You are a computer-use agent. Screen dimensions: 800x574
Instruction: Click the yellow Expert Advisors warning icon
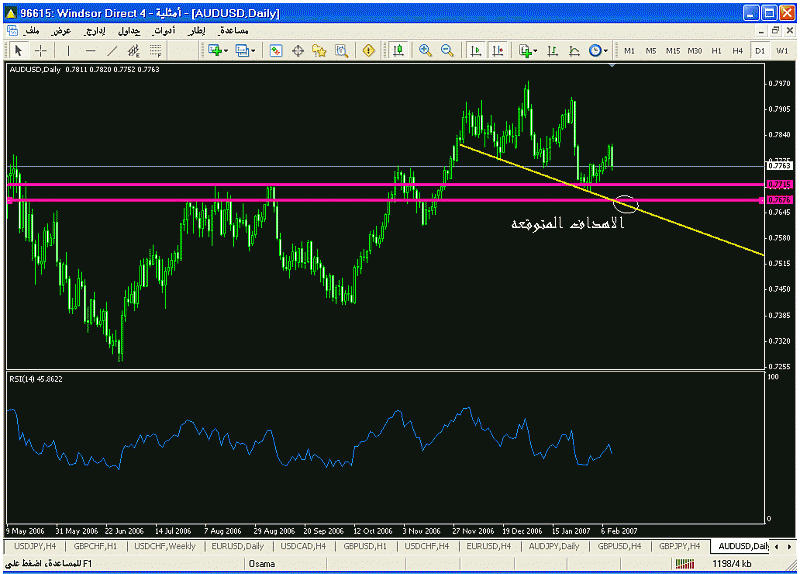pyautogui.click(x=369, y=50)
